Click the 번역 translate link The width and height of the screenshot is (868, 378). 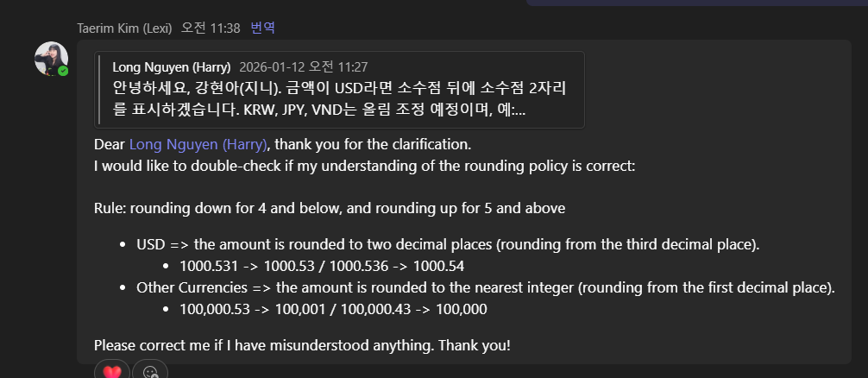tap(262, 28)
